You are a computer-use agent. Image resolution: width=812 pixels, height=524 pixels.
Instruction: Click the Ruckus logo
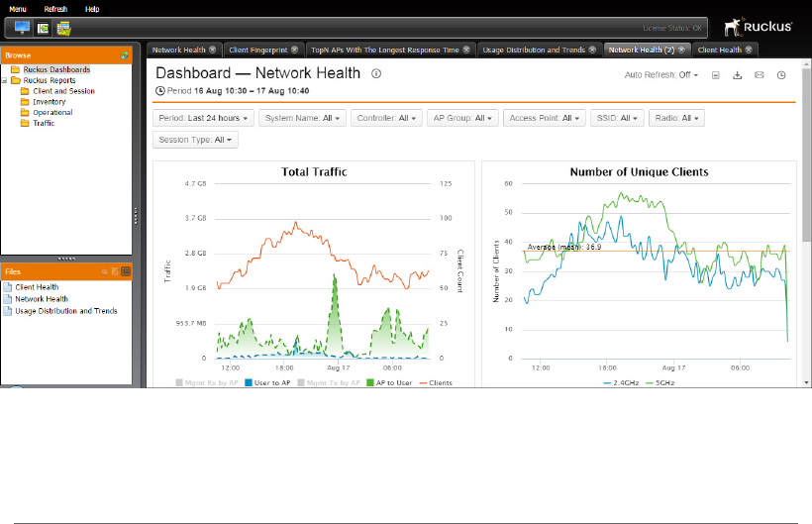coord(759,27)
